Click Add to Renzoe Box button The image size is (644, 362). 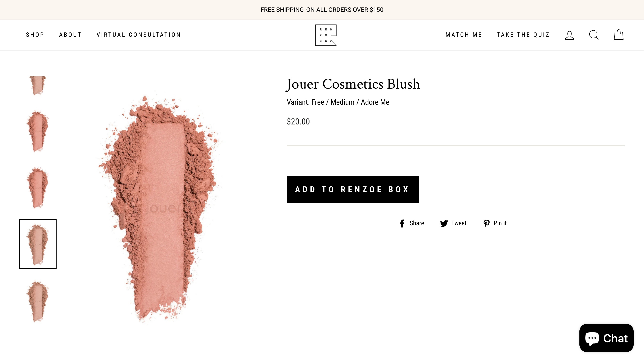click(352, 189)
